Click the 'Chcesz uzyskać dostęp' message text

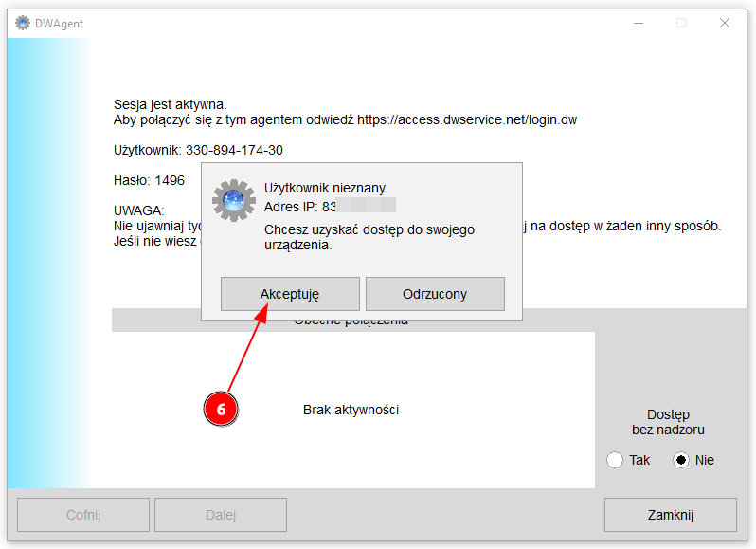(369, 237)
